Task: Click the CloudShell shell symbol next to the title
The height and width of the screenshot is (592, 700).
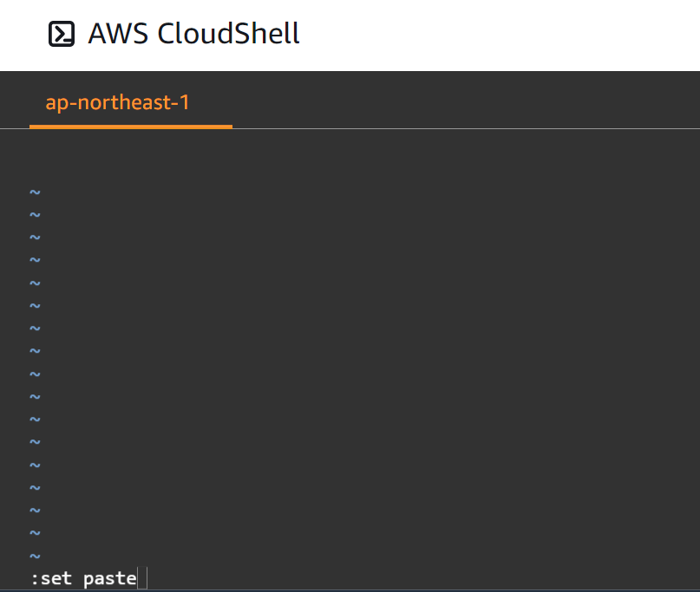Action: (x=61, y=33)
